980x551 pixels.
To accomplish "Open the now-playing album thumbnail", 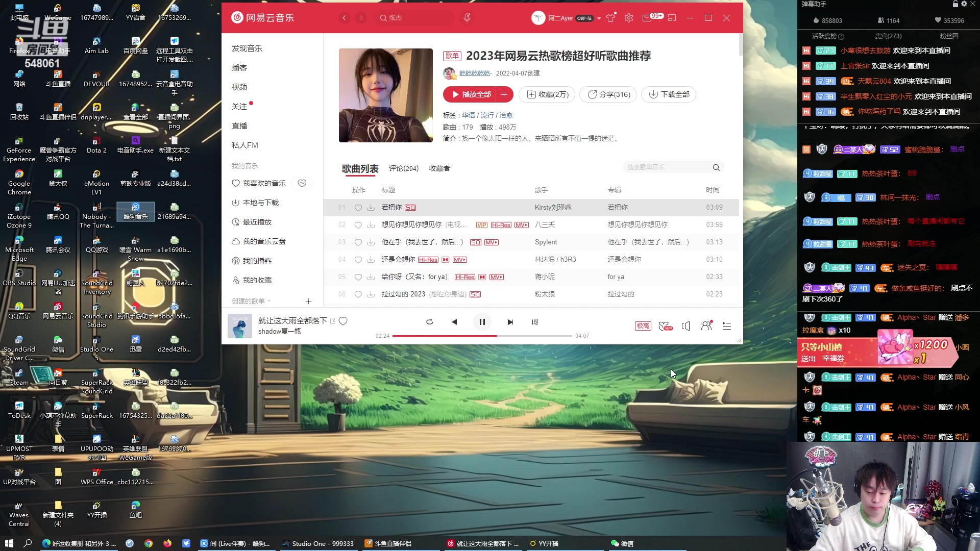I will pos(240,326).
